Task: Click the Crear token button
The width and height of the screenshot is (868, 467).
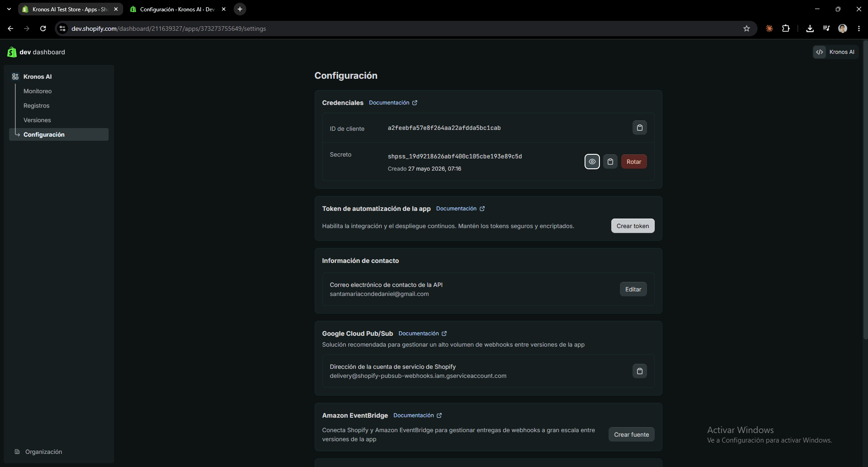Action: 633,226
